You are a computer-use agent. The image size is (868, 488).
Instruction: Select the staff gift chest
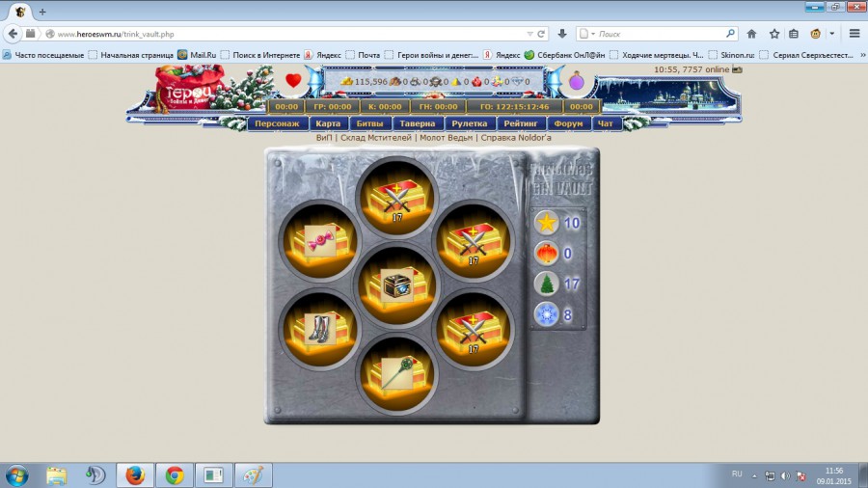396,373
